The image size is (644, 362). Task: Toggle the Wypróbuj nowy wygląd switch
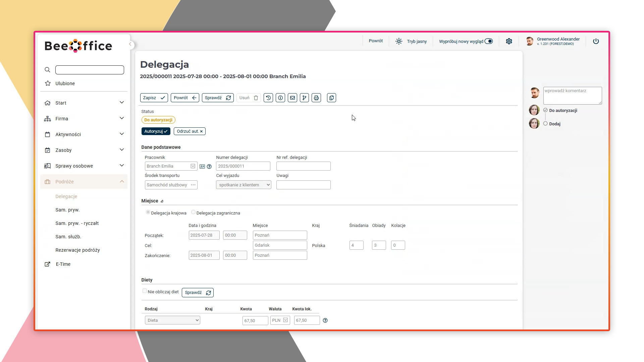tap(489, 41)
